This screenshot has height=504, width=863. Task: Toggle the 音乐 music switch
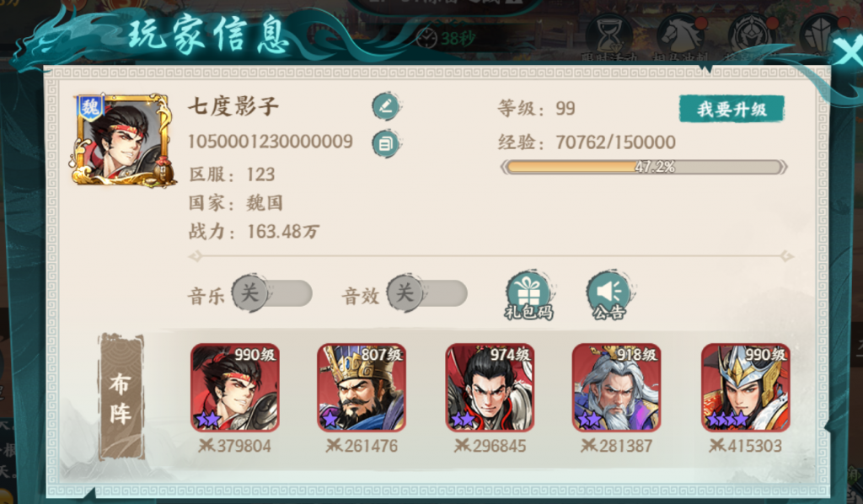(x=272, y=293)
